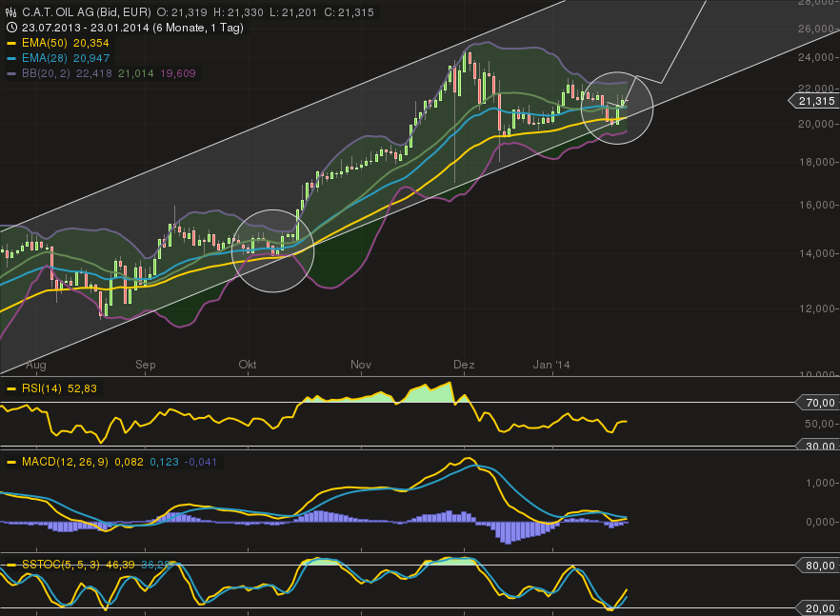The height and width of the screenshot is (616, 840).
Task: Click the MACD histogram value -0,041
Action: 200,462
